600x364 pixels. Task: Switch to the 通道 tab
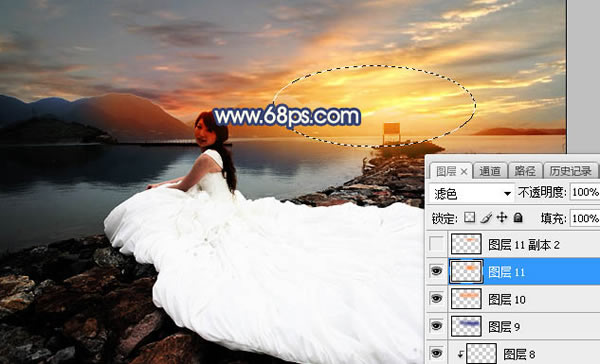[490, 171]
